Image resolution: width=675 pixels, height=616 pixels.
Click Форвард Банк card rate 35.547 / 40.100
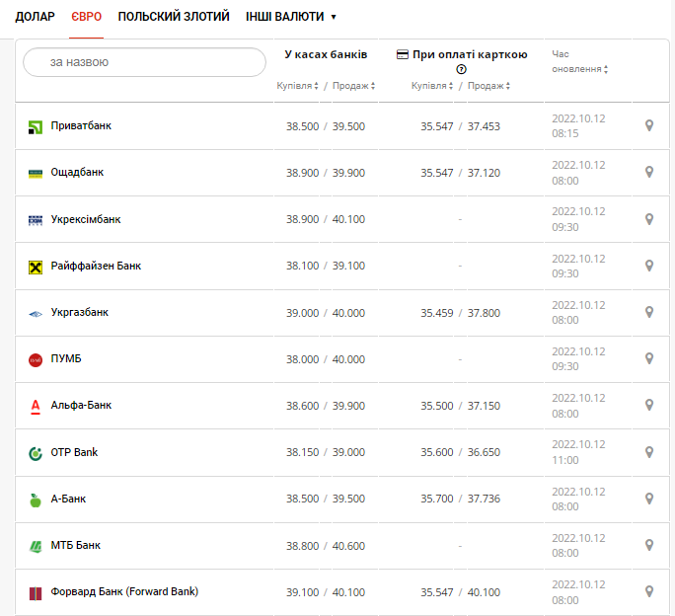(460, 592)
